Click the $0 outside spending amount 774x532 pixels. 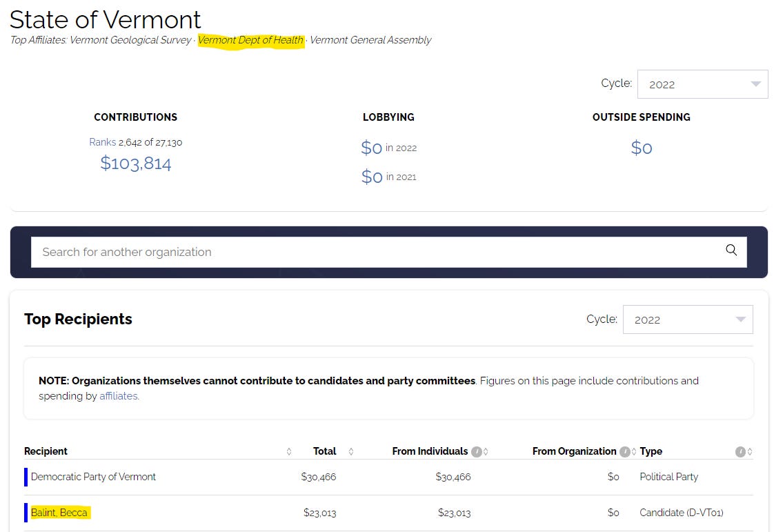[642, 148]
